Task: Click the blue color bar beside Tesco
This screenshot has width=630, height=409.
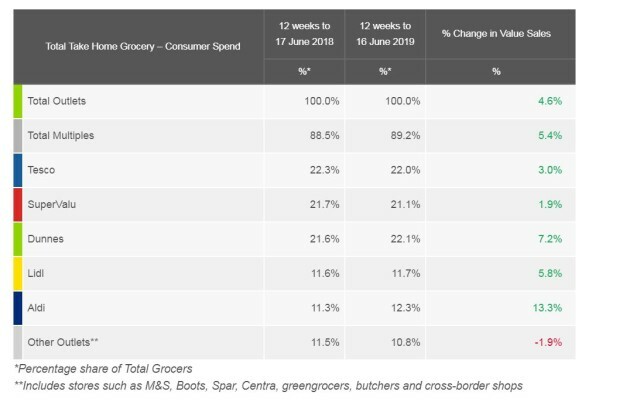Action: click(x=19, y=170)
